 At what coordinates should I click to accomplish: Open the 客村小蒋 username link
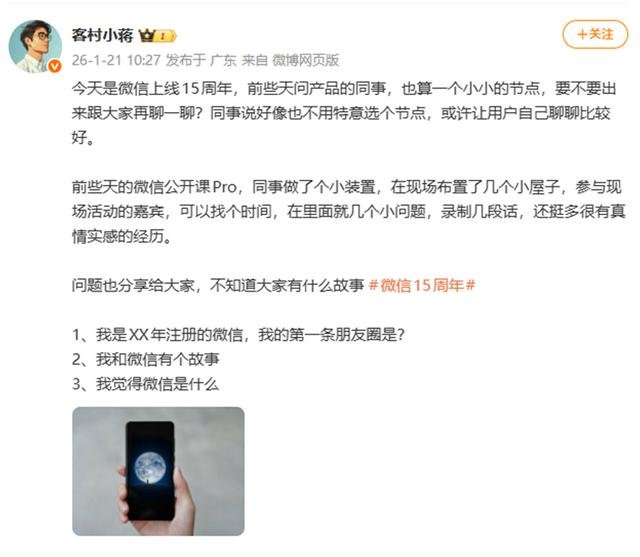[x=102, y=36]
